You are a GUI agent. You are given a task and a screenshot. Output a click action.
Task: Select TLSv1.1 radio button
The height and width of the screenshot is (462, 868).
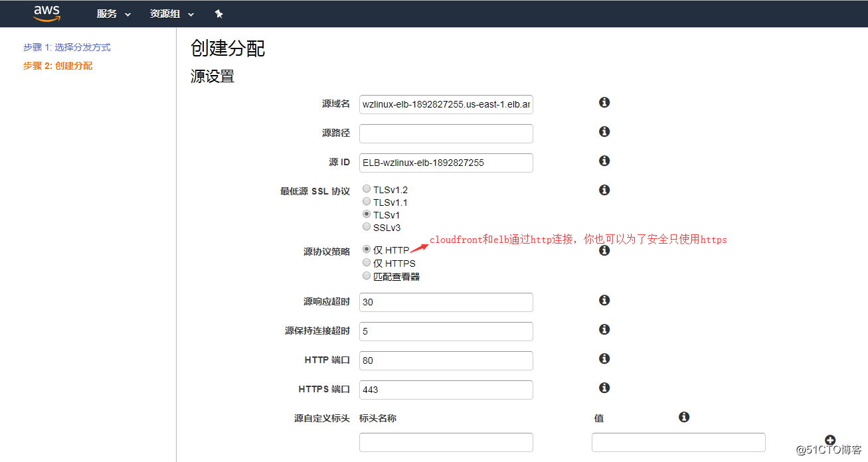(x=367, y=201)
